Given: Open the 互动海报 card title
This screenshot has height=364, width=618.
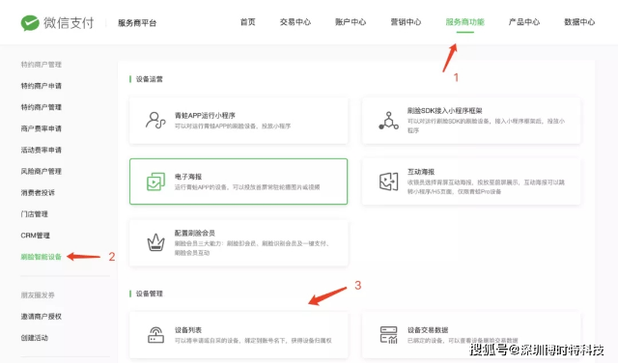Looking at the screenshot, I should (x=421, y=172).
